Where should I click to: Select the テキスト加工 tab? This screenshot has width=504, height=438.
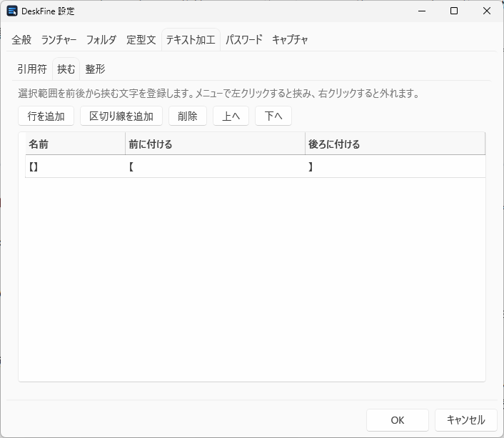191,40
